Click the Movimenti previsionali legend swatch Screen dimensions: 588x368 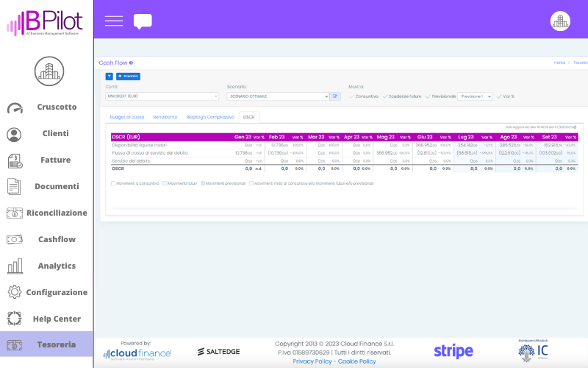(203, 183)
